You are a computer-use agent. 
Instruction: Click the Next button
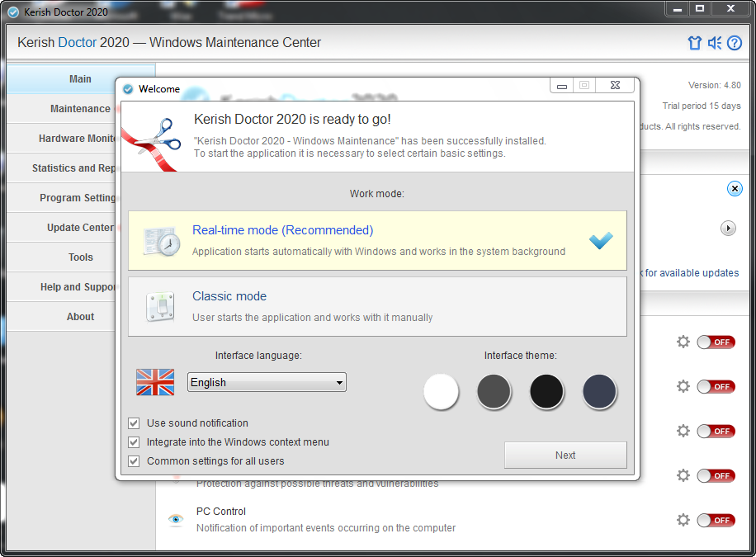pos(565,456)
